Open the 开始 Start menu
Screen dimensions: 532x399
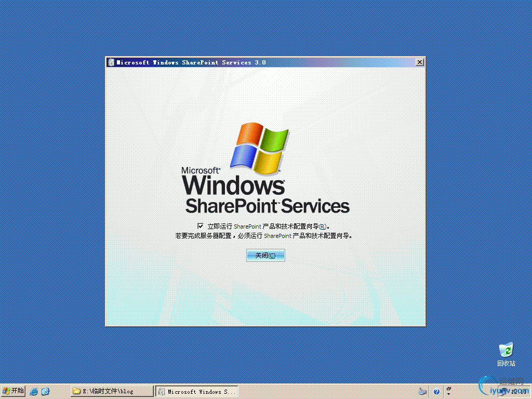(13, 391)
